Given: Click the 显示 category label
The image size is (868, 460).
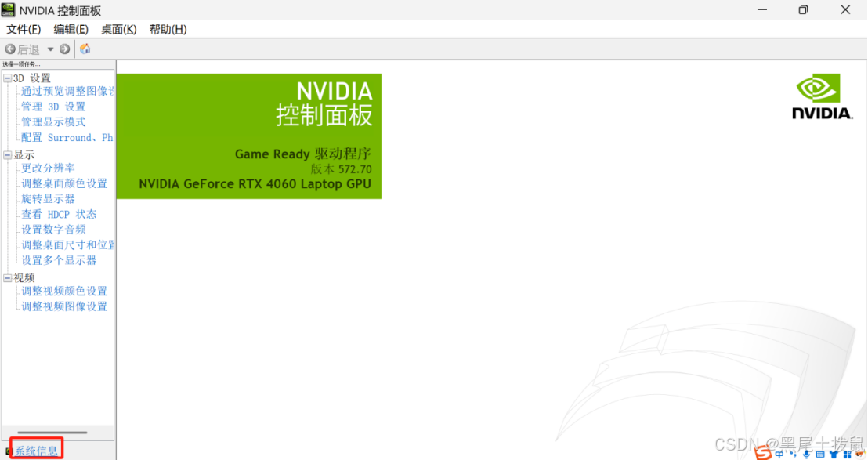Looking at the screenshot, I should coord(24,155).
